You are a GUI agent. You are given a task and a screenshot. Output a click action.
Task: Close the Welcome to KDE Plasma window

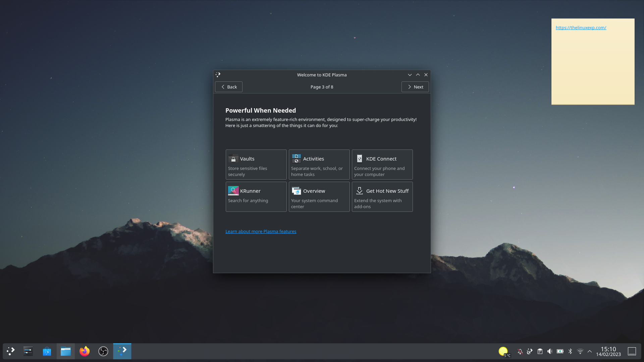pos(426,75)
